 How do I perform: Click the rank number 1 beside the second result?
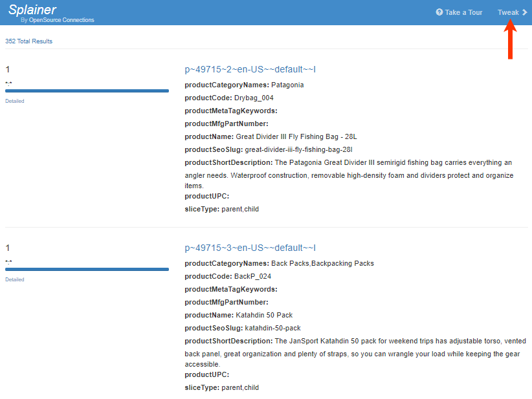pyautogui.click(x=6, y=247)
